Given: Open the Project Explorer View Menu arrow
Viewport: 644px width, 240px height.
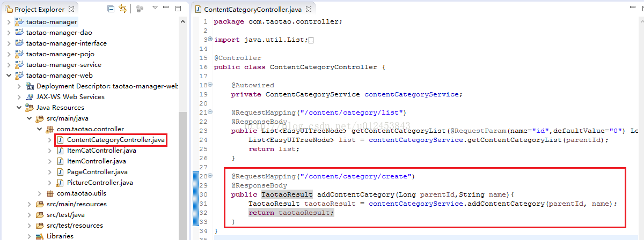Looking at the screenshot, I should pos(155,8).
